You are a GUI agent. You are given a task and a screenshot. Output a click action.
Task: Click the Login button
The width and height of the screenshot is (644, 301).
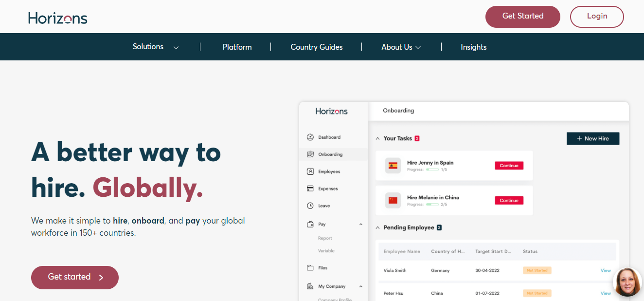click(597, 17)
